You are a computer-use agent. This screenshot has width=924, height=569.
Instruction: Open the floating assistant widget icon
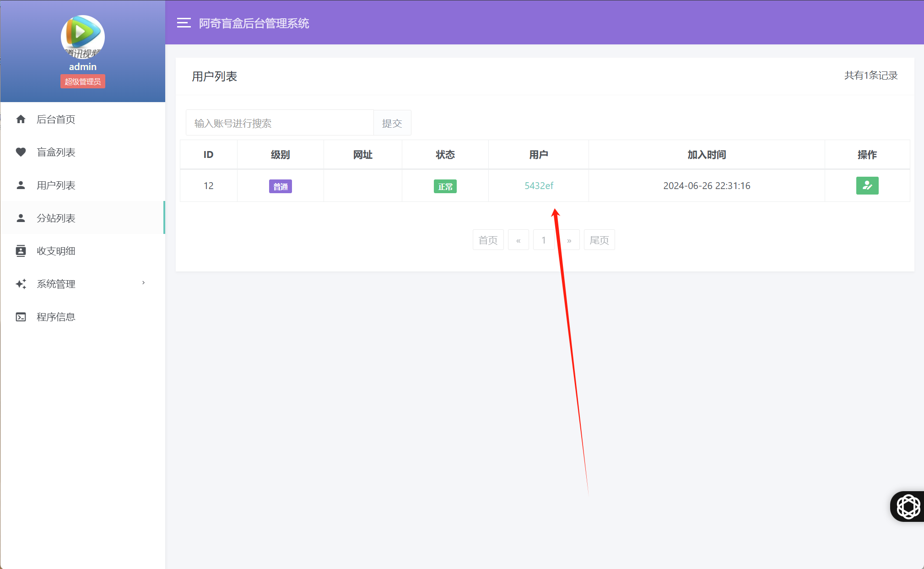[x=908, y=506]
